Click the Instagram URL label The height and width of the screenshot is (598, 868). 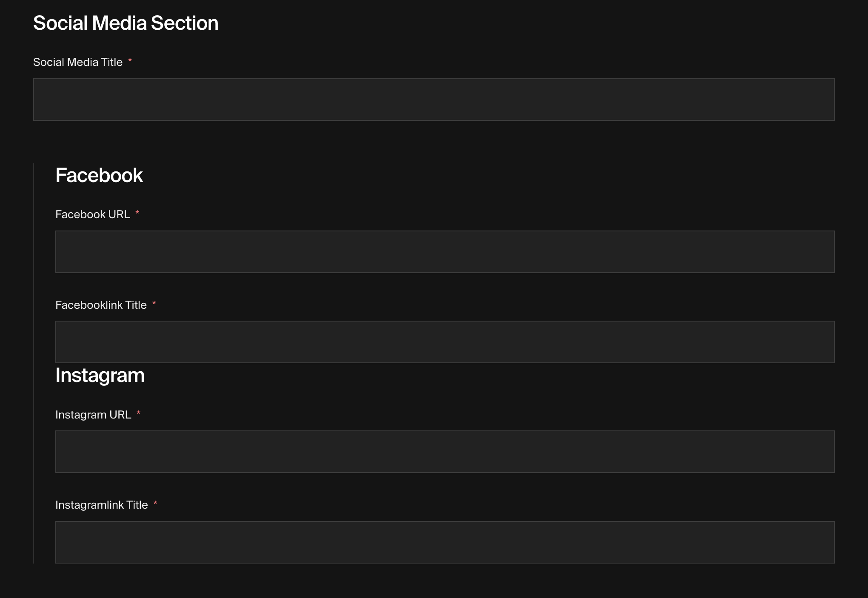pos(93,415)
